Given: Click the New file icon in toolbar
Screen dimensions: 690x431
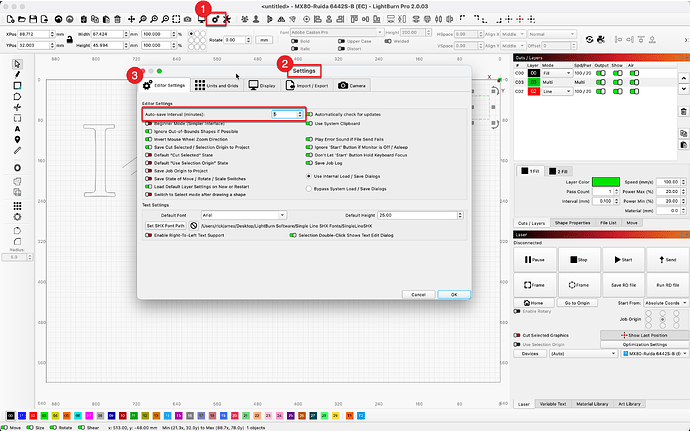Looking at the screenshot, I should [x=10, y=19].
